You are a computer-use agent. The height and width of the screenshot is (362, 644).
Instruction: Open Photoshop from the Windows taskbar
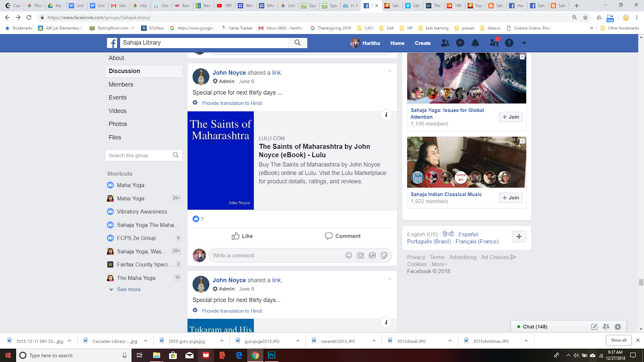pos(272,355)
